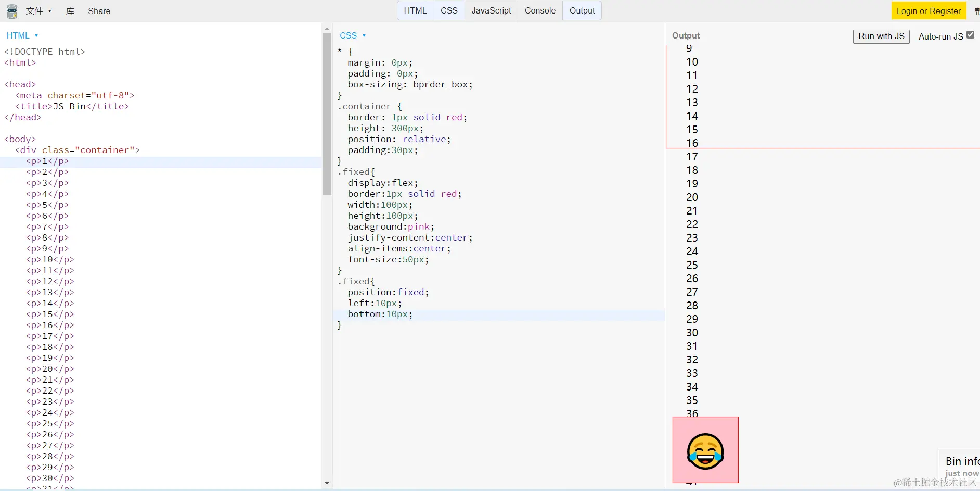The height and width of the screenshot is (491, 980).
Task: Click the '<meta charset="utf-8">' line
Action: pos(75,96)
